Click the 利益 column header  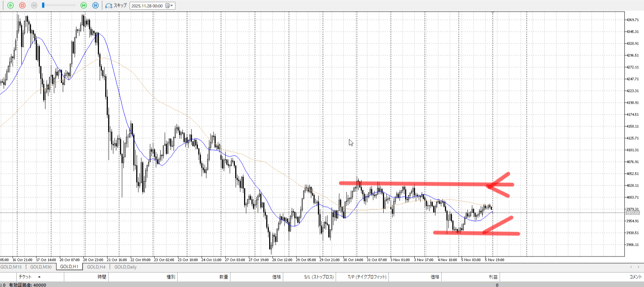click(x=493, y=277)
